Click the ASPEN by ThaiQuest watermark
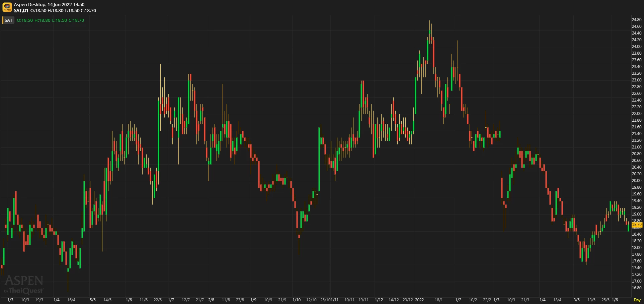Image resolution: width=644 pixels, height=304 pixels. pos(24,285)
